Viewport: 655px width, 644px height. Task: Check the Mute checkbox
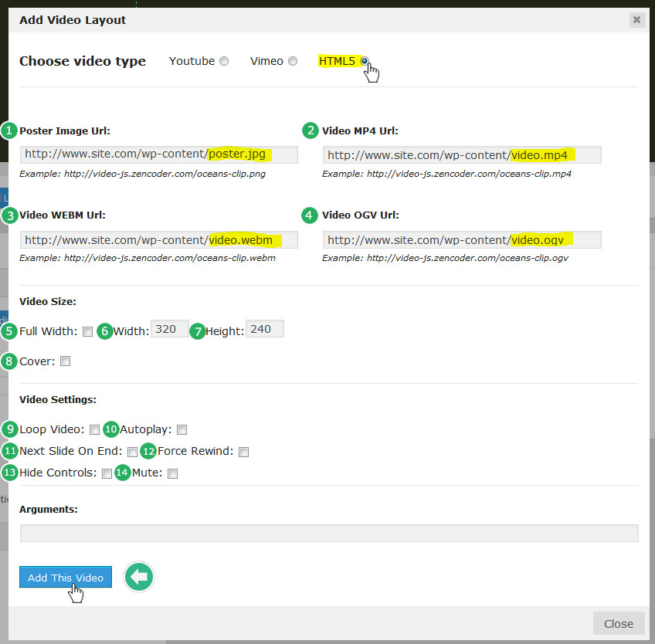pyautogui.click(x=173, y=473)
